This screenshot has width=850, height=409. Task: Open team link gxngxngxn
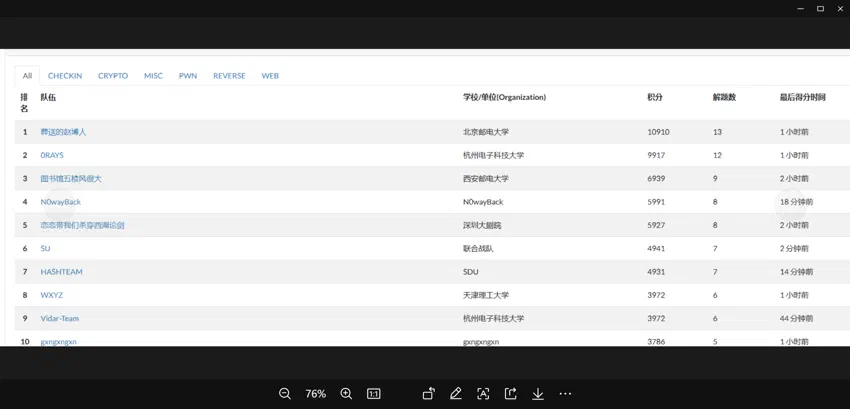59,342
